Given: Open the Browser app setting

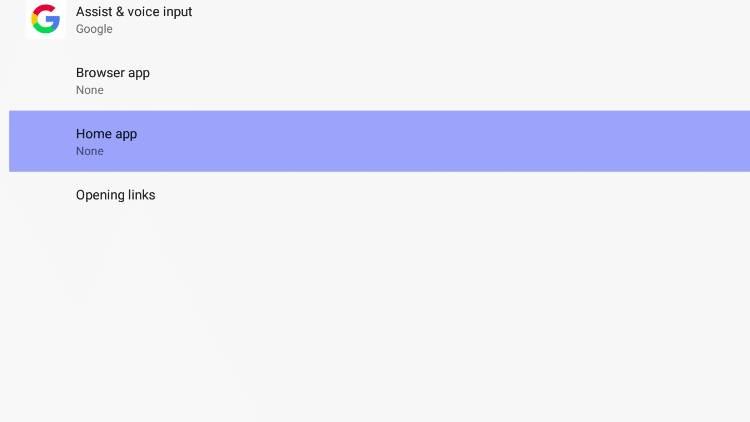Looking at the screenshot, I should click(x=379, y=80).
